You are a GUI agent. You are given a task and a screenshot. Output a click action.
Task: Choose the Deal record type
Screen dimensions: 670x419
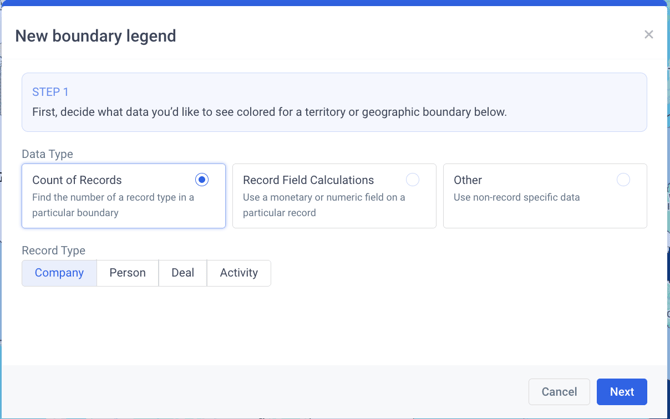click(x=182, y=273)
